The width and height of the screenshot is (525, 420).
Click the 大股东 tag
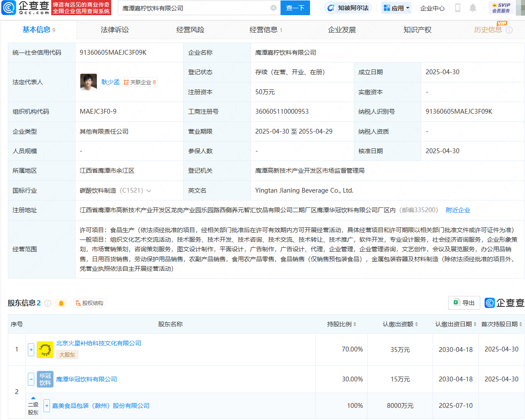pos(67,354)
